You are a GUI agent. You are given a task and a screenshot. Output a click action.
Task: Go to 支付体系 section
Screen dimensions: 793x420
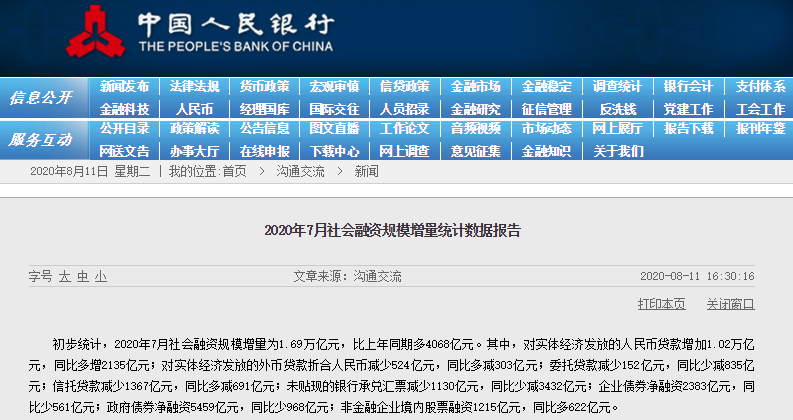pyautogui.click(x=761, y=87)
